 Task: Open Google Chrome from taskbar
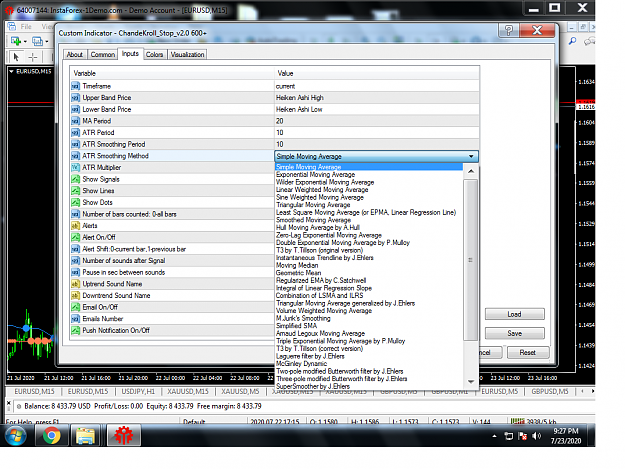pyautogui.click(x=51, y=435)
